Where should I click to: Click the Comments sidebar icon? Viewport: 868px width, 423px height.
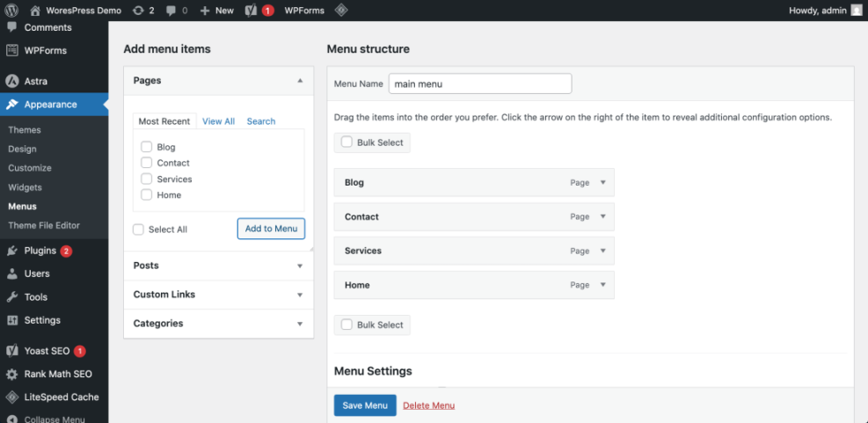click(11, 27)
